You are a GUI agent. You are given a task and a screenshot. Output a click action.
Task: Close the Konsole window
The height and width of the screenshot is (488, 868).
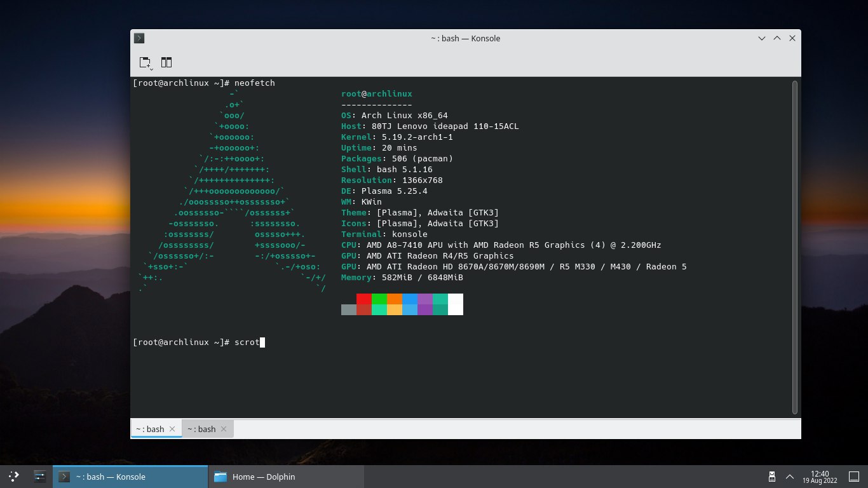click(x=792, y=38)
